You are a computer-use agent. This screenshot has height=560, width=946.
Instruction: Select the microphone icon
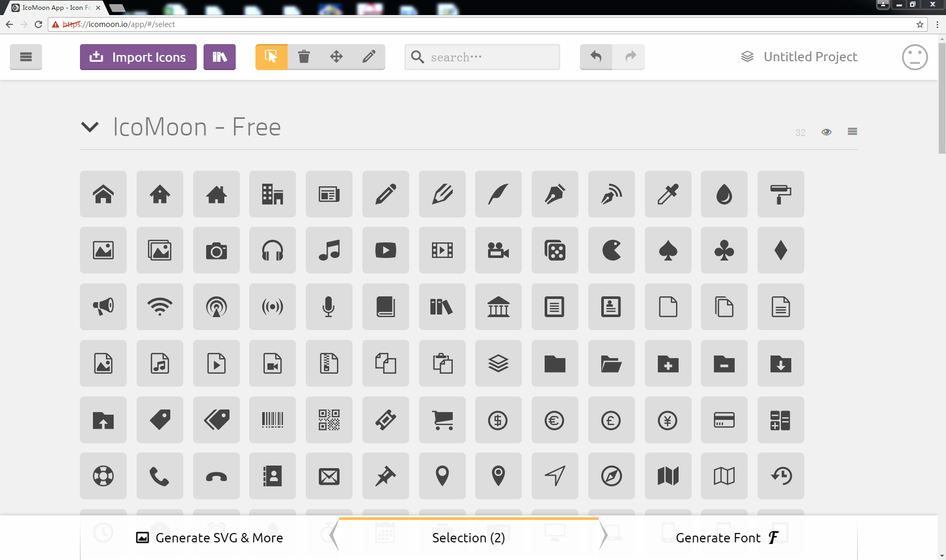point(329,307)
